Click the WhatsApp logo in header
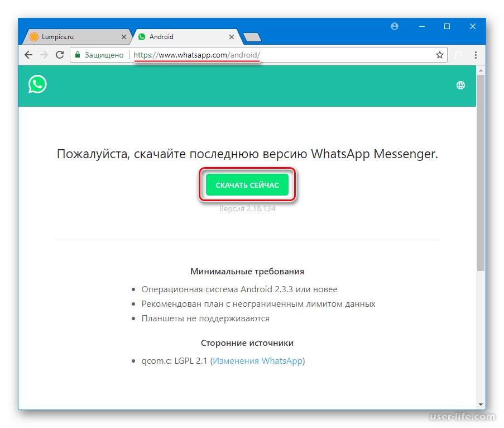 (37, 84)
